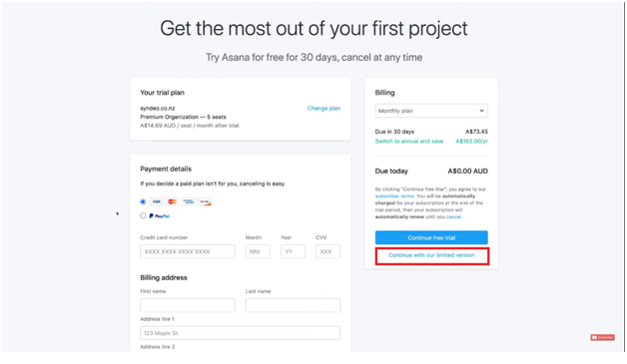Focus the Credit card number field
Image resolution: width=627 pixels, height=364 pixels.
click(x=188, y=251)
